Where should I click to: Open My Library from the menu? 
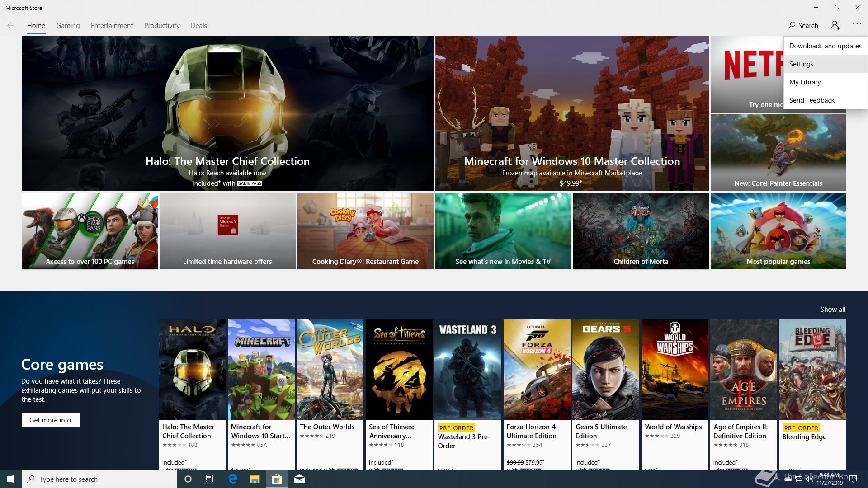coord(825,82)
